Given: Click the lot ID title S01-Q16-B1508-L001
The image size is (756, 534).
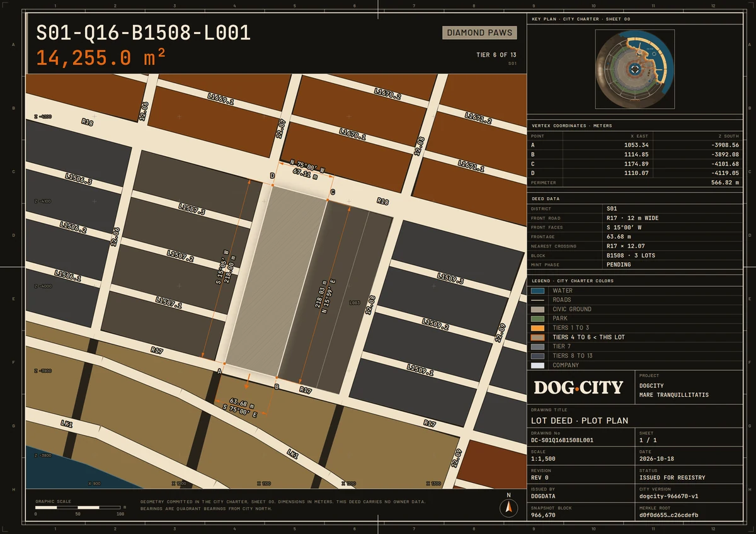Looking at the screenshot, I should 144,33.
